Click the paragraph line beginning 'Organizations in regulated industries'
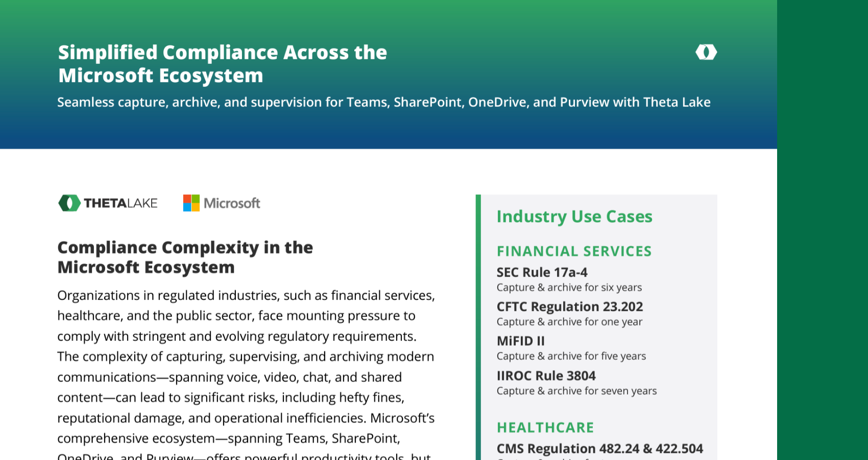Viewport: 868px width, 460px height. pos(246,295)
